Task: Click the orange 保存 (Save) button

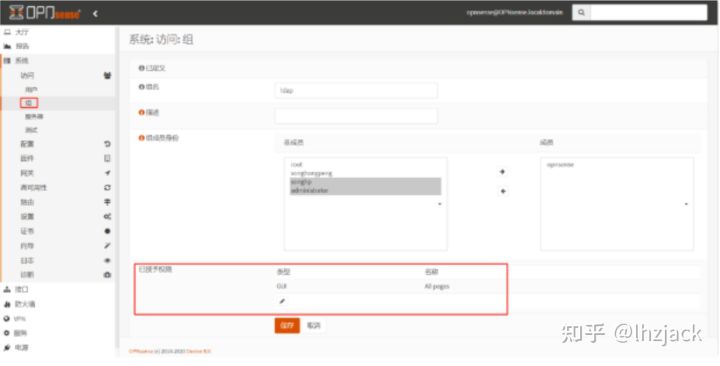Action: pos(287,325)
